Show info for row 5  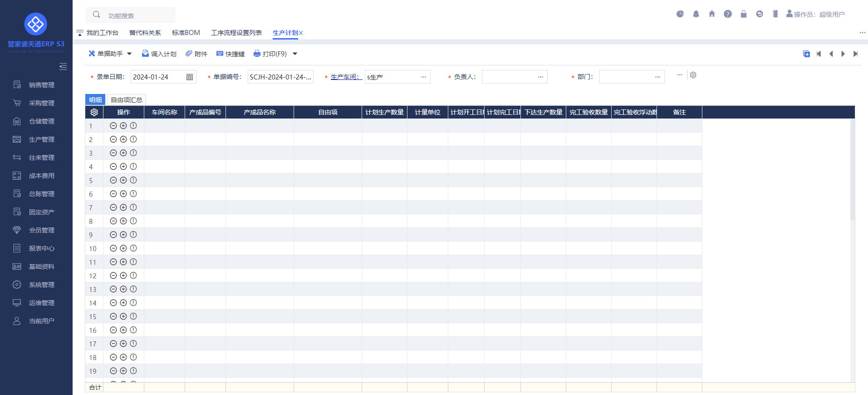[x=133, y=180]
